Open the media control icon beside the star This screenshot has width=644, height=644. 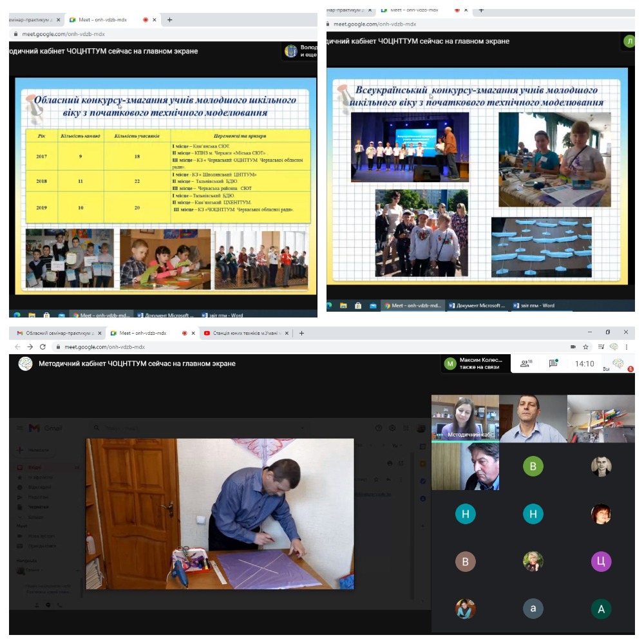600,346
